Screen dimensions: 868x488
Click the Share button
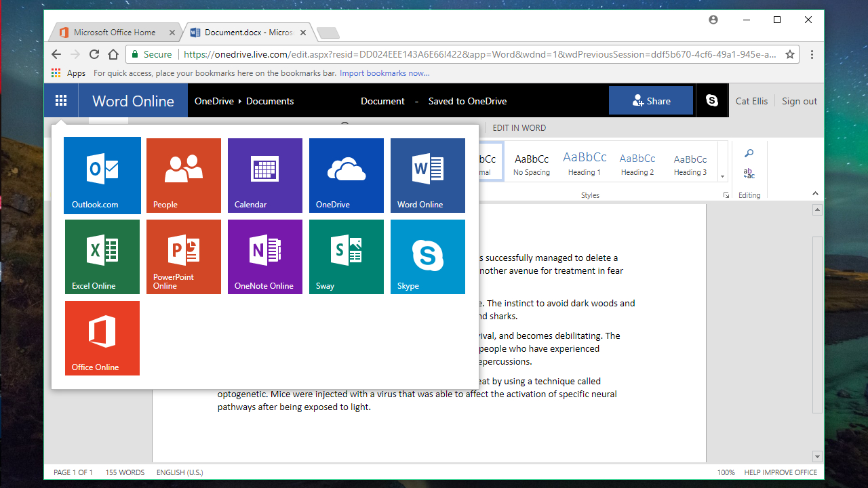[x=651, y=100]
